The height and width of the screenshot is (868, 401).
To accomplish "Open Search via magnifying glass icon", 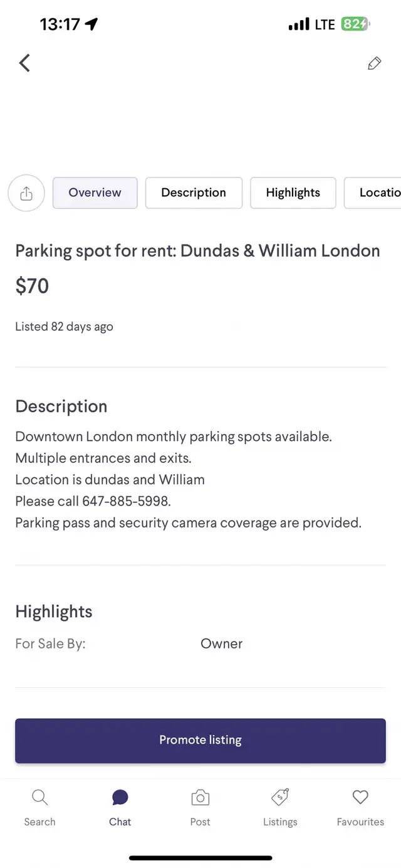I will [x=39, y=798].
